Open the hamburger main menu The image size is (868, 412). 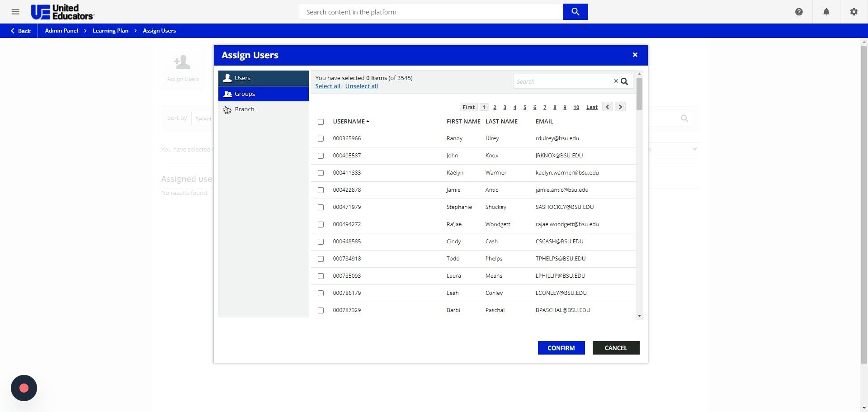[15, 12]
